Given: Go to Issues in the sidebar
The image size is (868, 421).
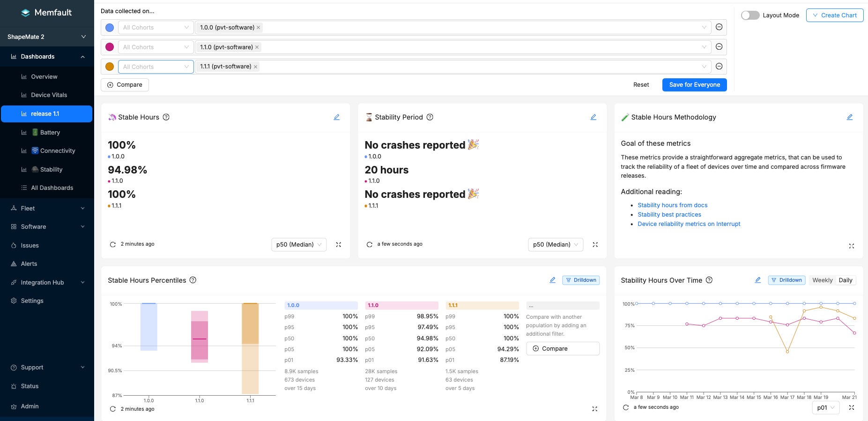Looking at the screenshot, I should 30,246.
